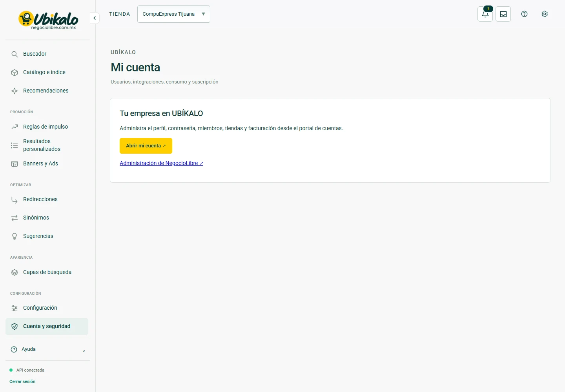Viewport: 565px width, 392px height.
Task: Open the CompuExpress Tijuana store dropdown
Action: 174,14
